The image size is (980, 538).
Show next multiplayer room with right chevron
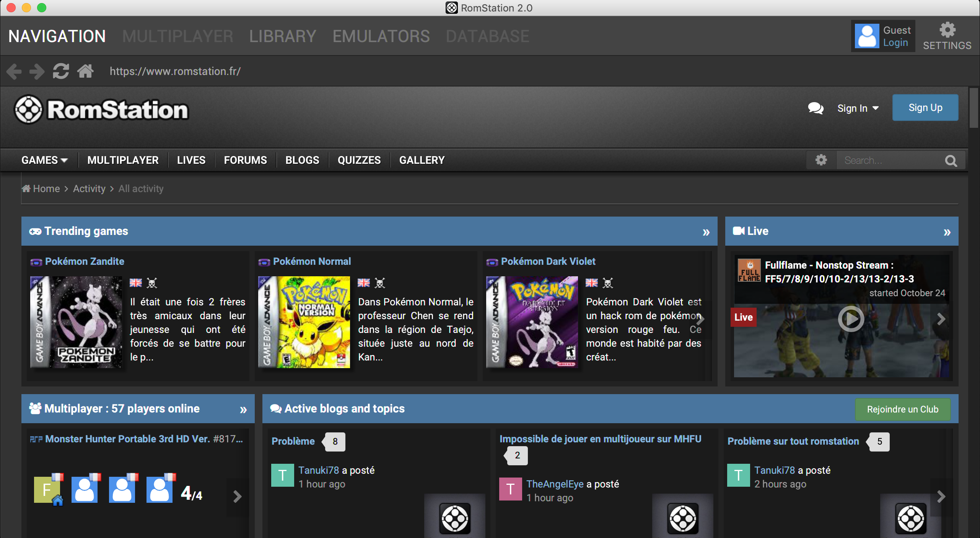coord(238,496)
